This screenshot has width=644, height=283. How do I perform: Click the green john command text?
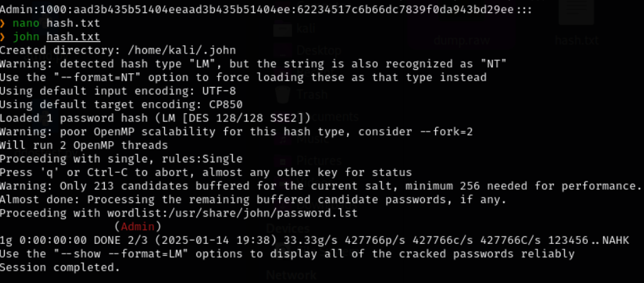tap(26, 37)
